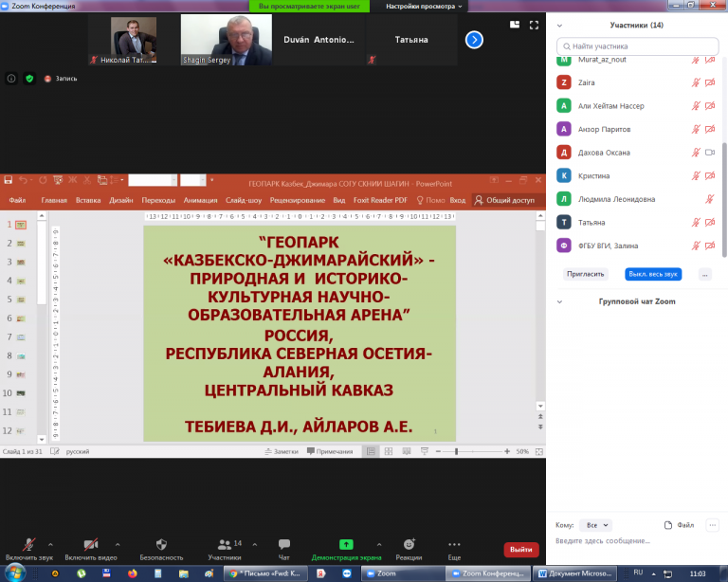
Task: Click the Zoom microphone mute icon
Action: tap(29, 544)
